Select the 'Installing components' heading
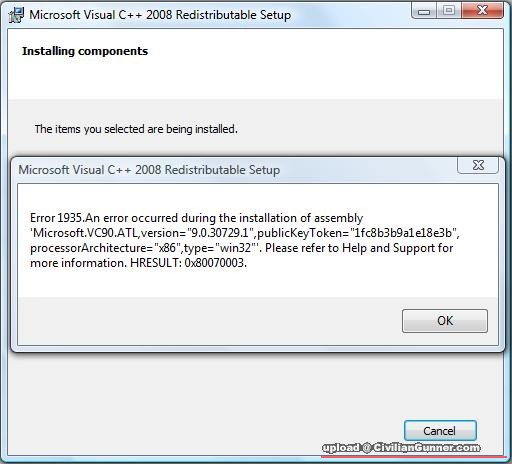Viewport: 512px width, 464px height. click(x=85, y=51)
